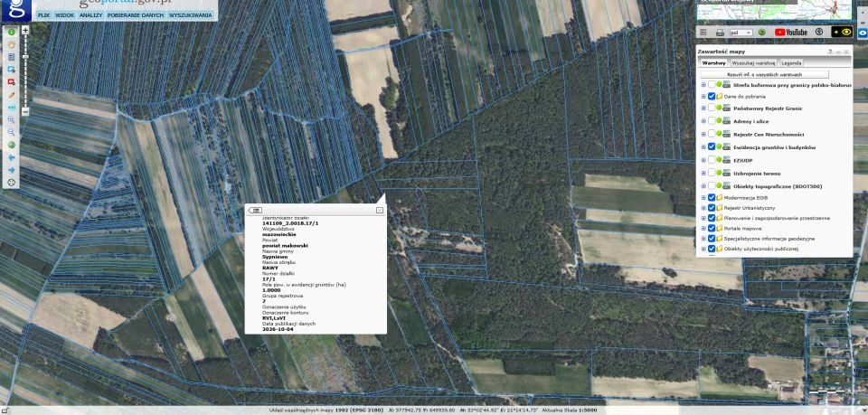Click Rozwiń inf. o wszystkich warstwach button
Image resolution: width=868 pixels, height=415 pixels.
(765, 74)
